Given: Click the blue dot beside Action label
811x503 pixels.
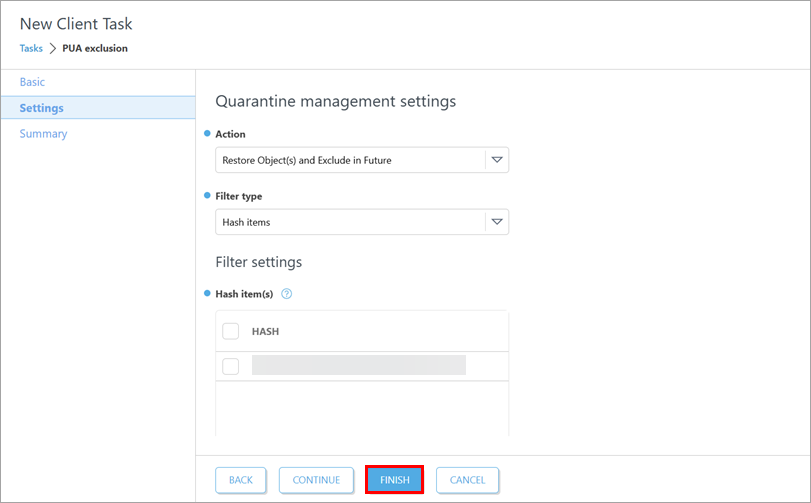Looking at the screenshot, I should (x=208, y=133).
